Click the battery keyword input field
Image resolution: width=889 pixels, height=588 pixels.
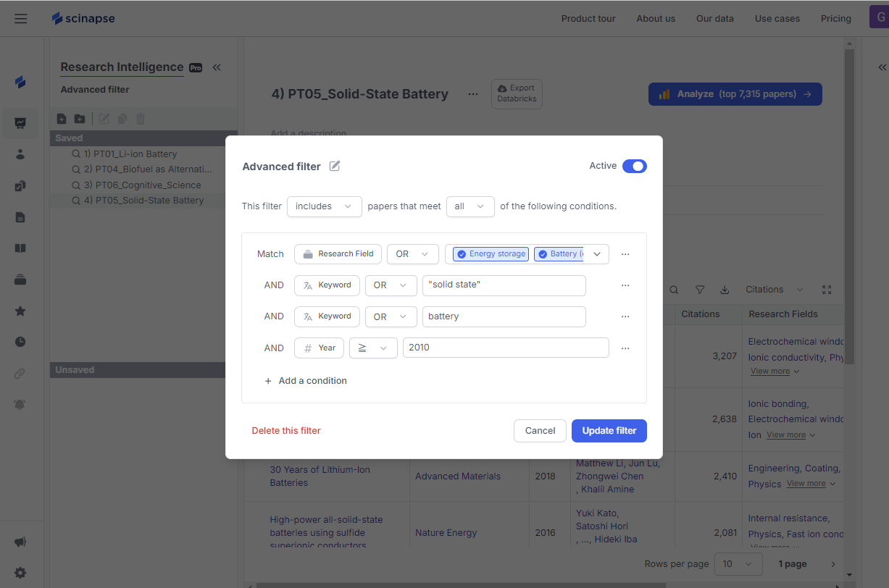(504, 316)
